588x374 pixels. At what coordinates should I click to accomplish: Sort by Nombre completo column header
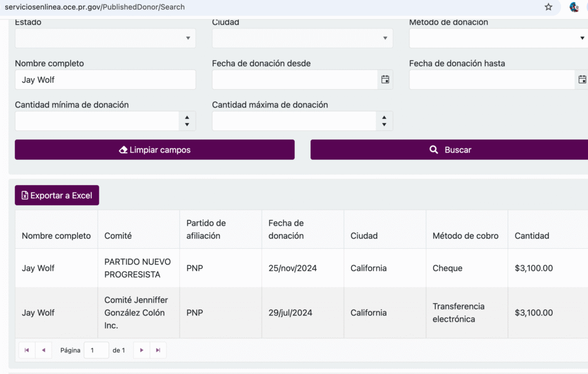point(56,236)
